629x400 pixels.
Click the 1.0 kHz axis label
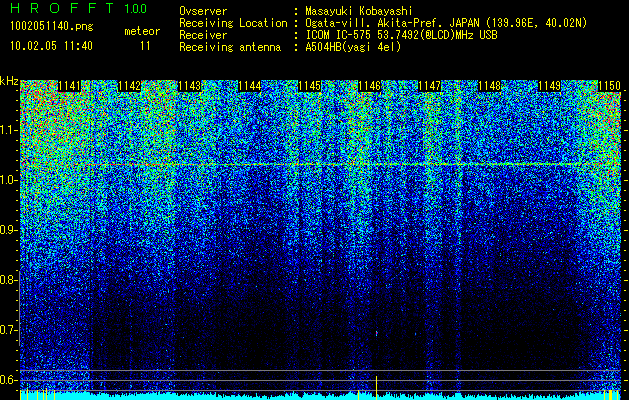click(x=8, y=180)
